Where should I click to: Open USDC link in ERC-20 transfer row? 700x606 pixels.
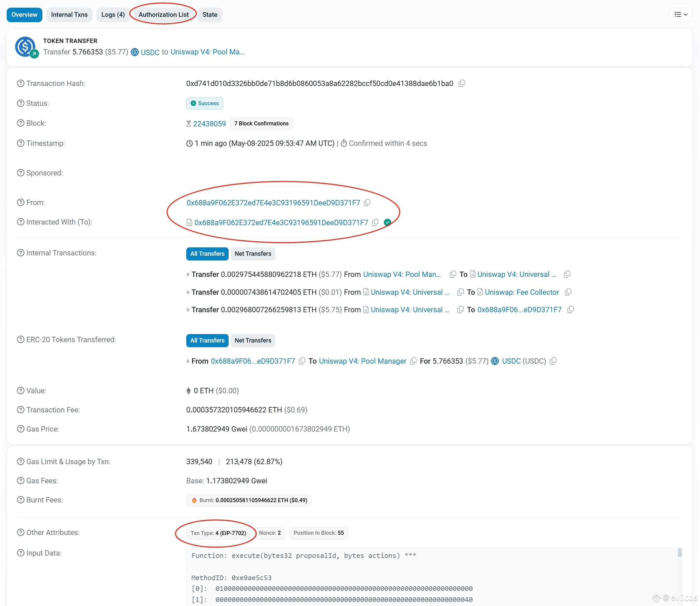tap(511, 361)
